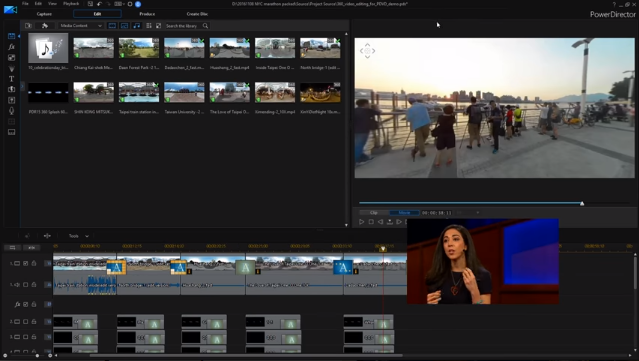Viewport: 639px width, 361px height.
Task: Click the Play button under the preview
Action: click(361, 222)
